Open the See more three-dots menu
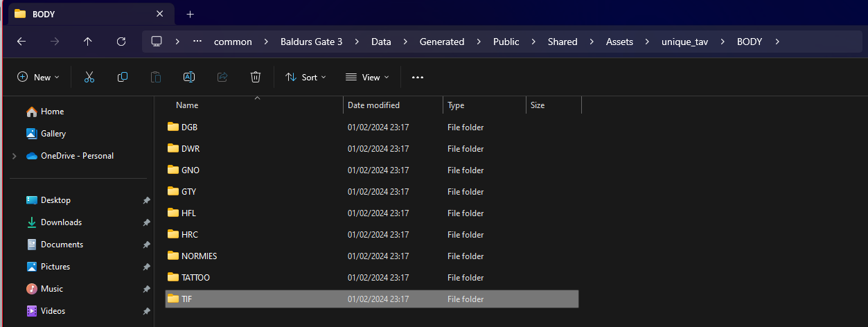The width and height of the screenshot is (868, 327). (417, 78)
